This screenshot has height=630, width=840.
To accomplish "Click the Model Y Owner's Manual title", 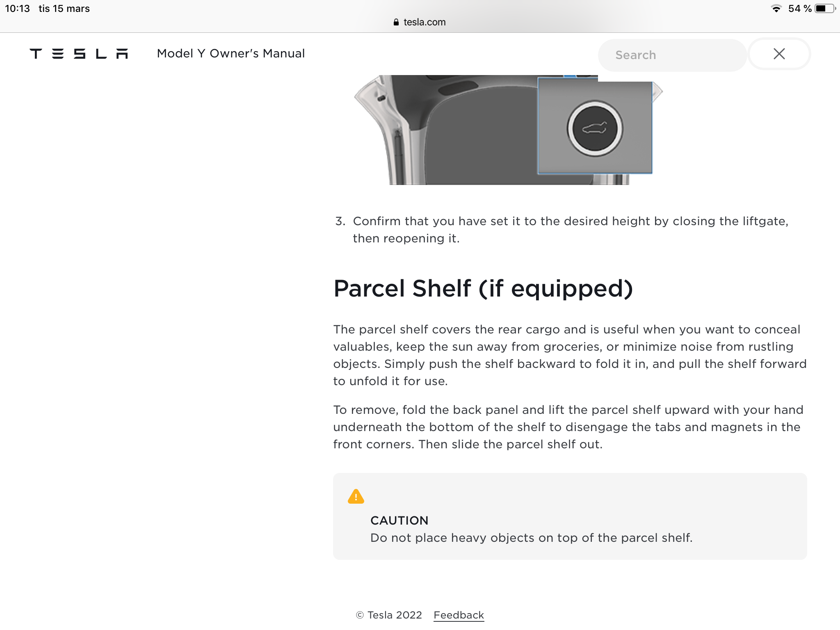I will pos(231,54).
